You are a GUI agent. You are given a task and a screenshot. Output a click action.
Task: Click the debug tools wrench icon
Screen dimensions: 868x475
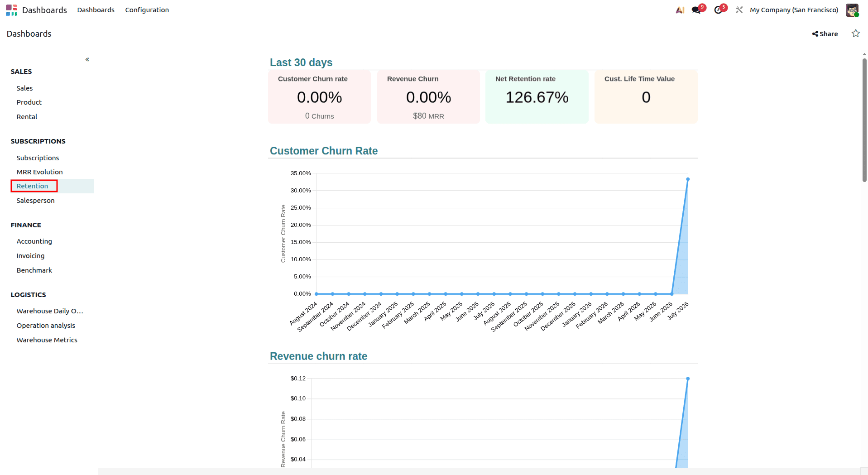(x=739, y=10)
